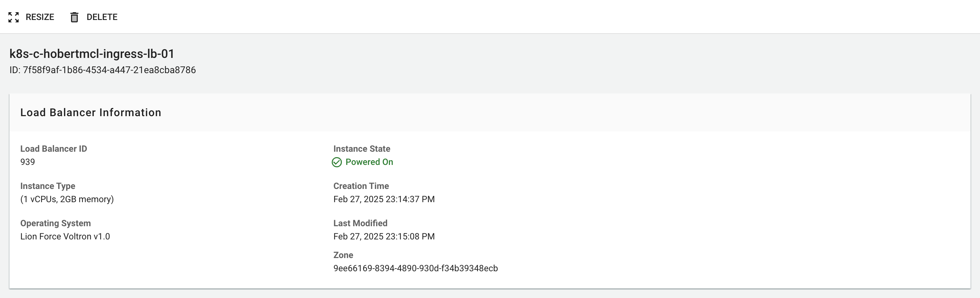The image size is (980, 298).
Task: Click the Operating System value Lion Force Voltron
Action: [65, 237]
